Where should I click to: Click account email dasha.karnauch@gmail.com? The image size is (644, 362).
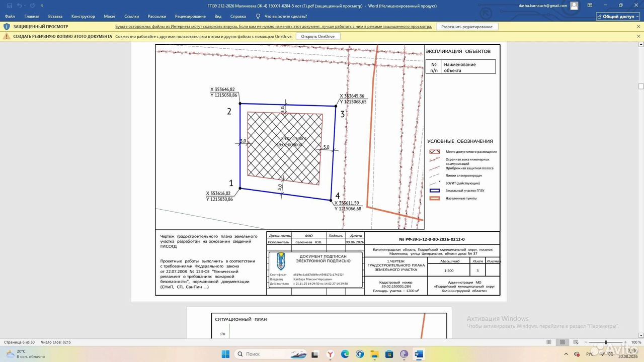pos(542,6)
